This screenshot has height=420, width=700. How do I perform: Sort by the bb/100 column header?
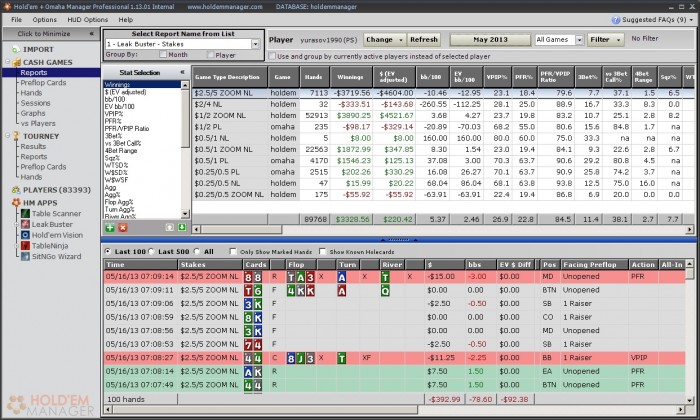tap(432, 77)
